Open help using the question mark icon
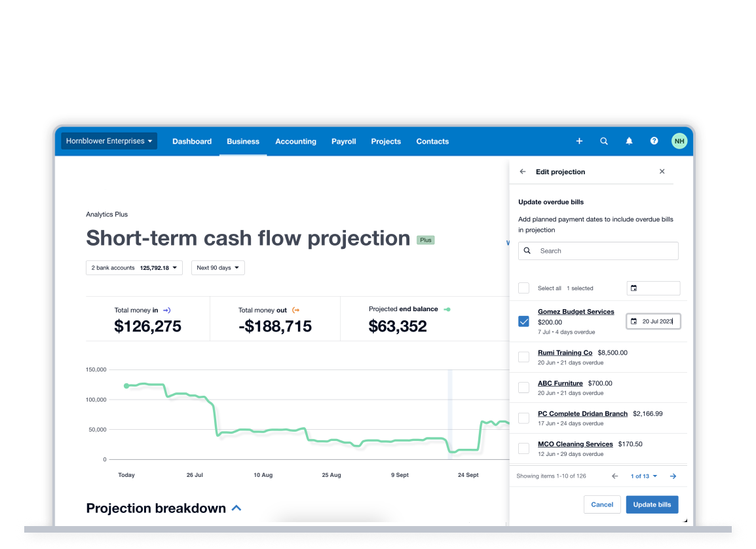The image size is (756, 549). pyautogui.click(x=654, y=141)
